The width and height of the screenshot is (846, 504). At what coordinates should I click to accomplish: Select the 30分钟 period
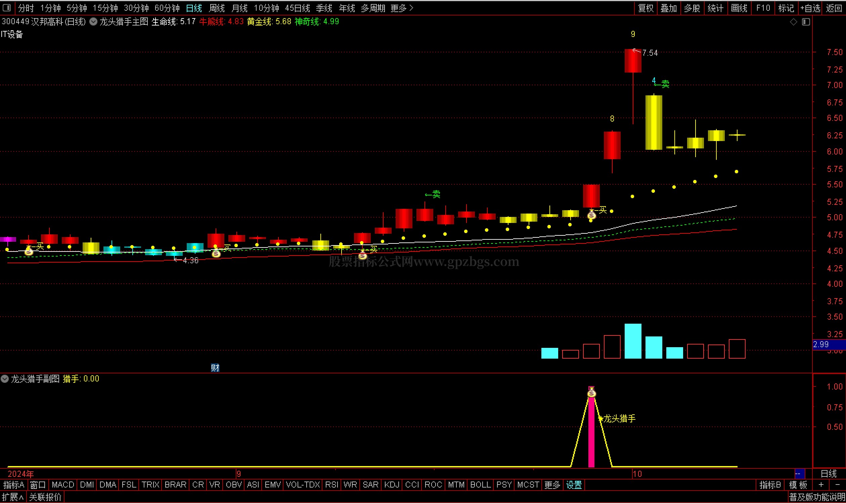[136, 8]
